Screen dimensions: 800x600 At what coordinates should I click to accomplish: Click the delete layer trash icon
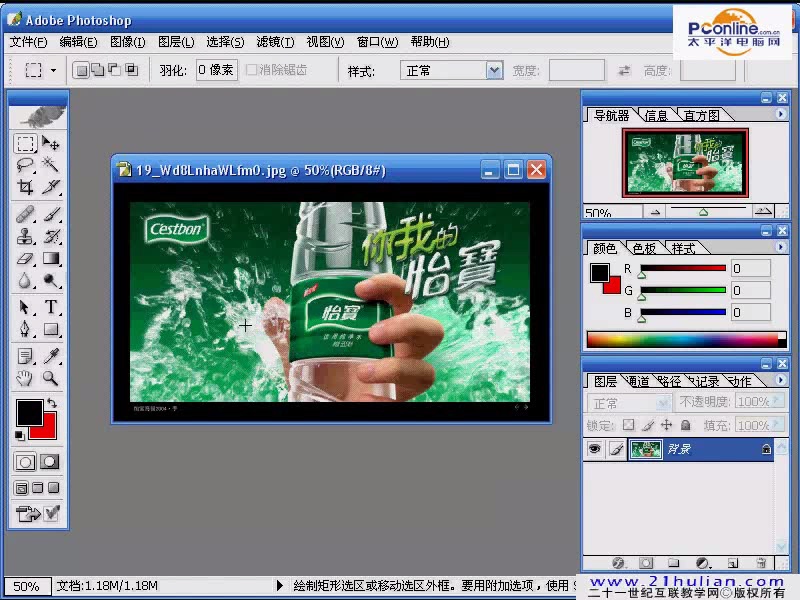[x=761, y=563]
